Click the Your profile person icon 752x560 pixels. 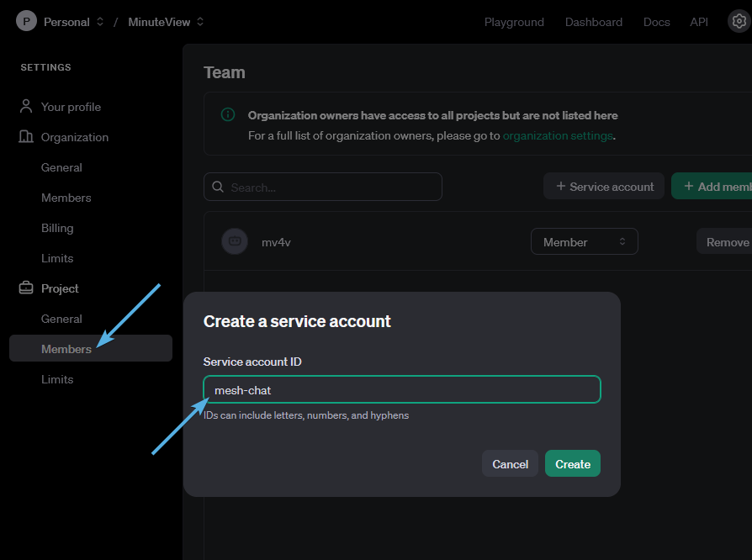click(x=24, y=107)
